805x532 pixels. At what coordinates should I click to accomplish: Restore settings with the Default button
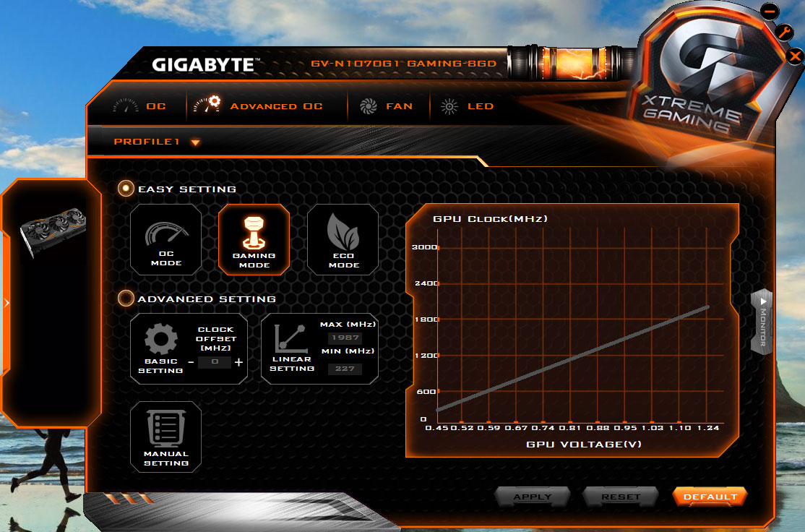pyautogui.click(x=710, y=497)
